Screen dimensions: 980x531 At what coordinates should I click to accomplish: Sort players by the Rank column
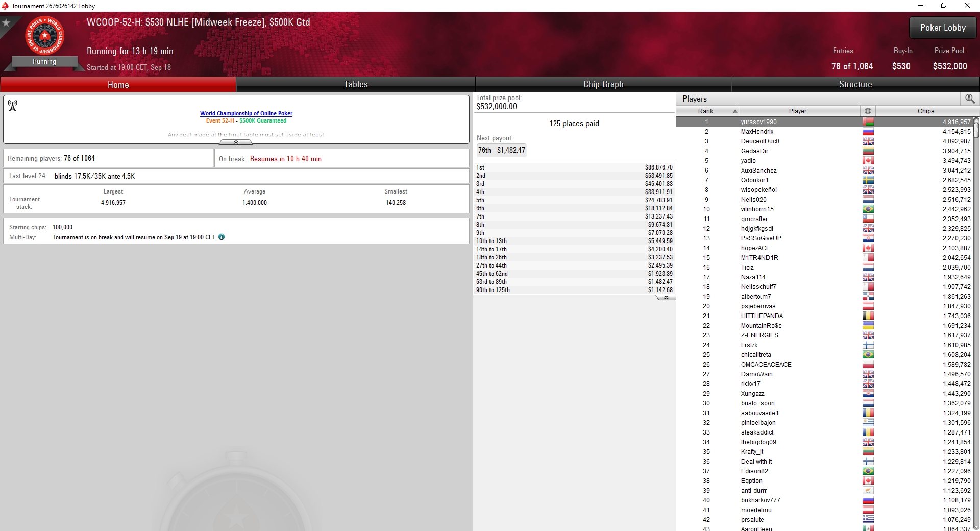click(707, 111)
